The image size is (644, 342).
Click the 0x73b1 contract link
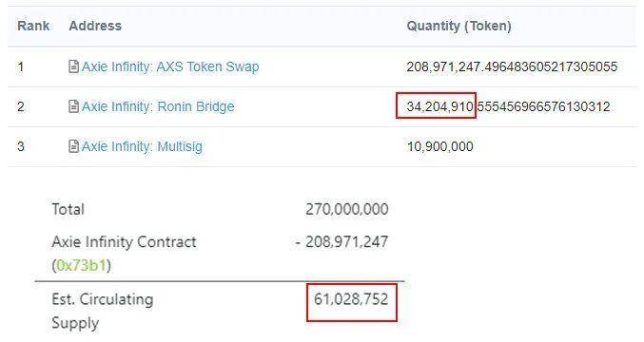81,266
